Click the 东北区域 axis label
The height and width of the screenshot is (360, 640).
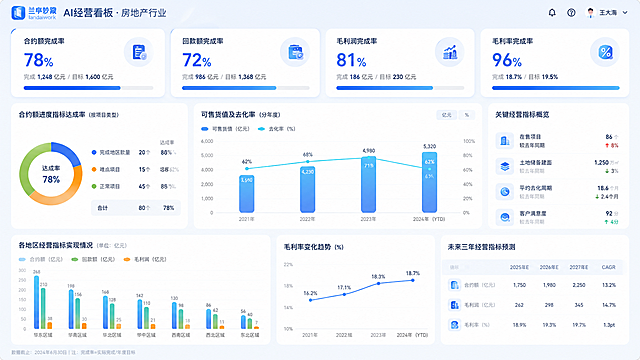click(x=249, y=335)
